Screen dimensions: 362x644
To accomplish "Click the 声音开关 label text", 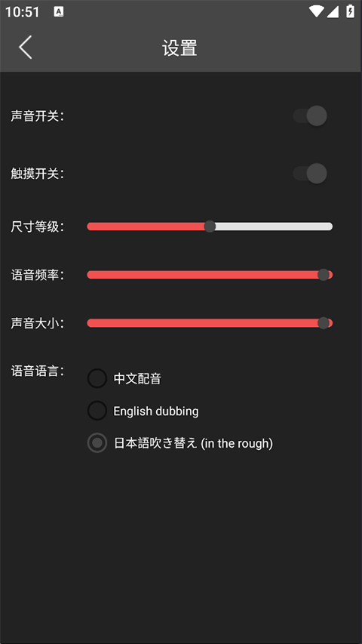I will (38, 116).
